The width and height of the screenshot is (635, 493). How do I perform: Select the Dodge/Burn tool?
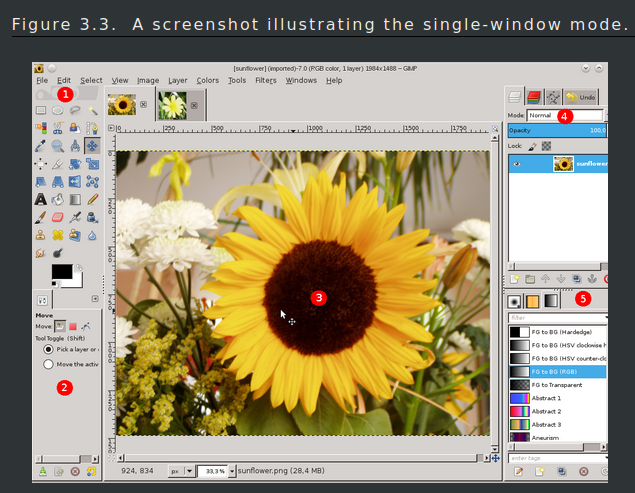[58, 253]
